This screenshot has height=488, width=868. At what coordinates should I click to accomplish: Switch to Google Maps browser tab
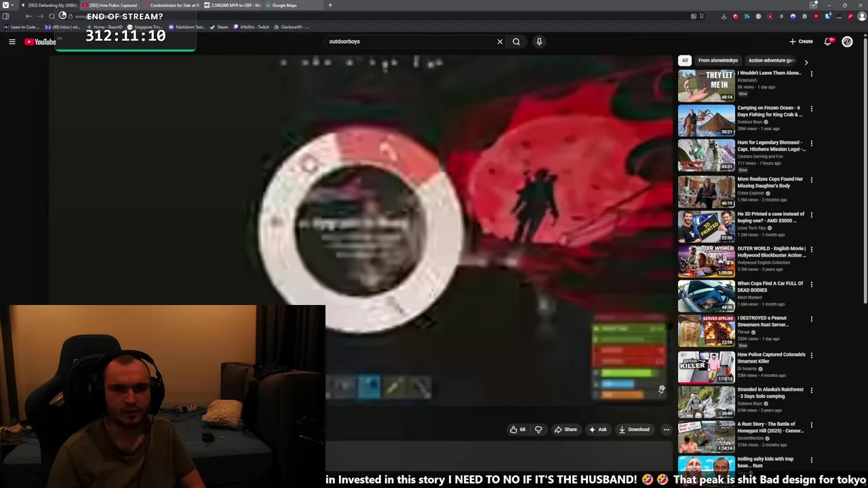[293, 5]
